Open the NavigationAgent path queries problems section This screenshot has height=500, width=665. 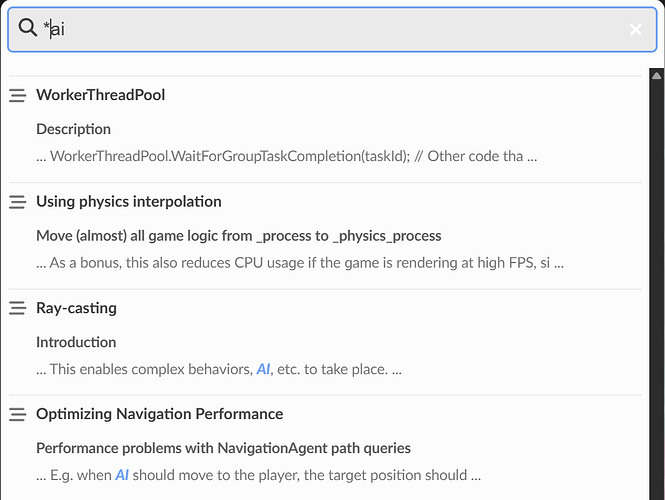click(x=223, y=448)
